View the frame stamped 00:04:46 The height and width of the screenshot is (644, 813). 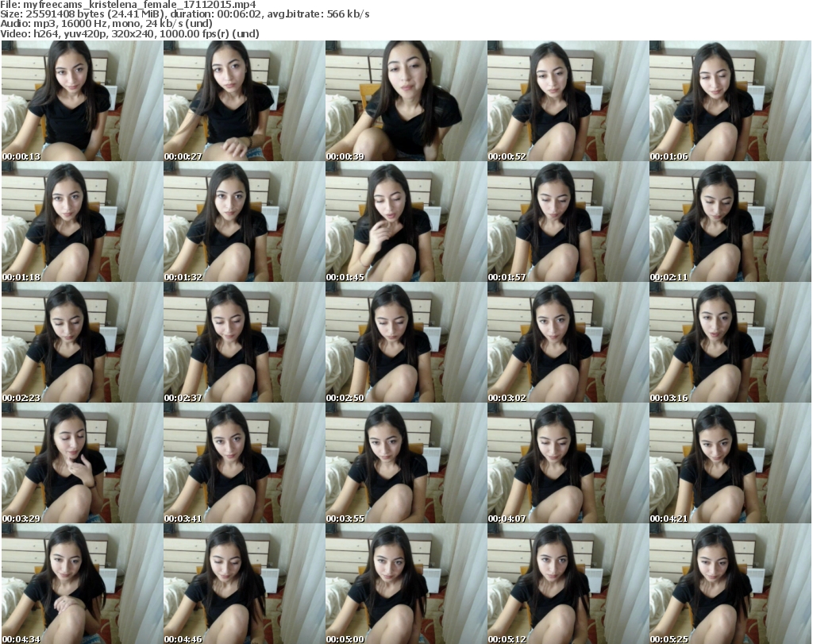[x=245, y=584]
